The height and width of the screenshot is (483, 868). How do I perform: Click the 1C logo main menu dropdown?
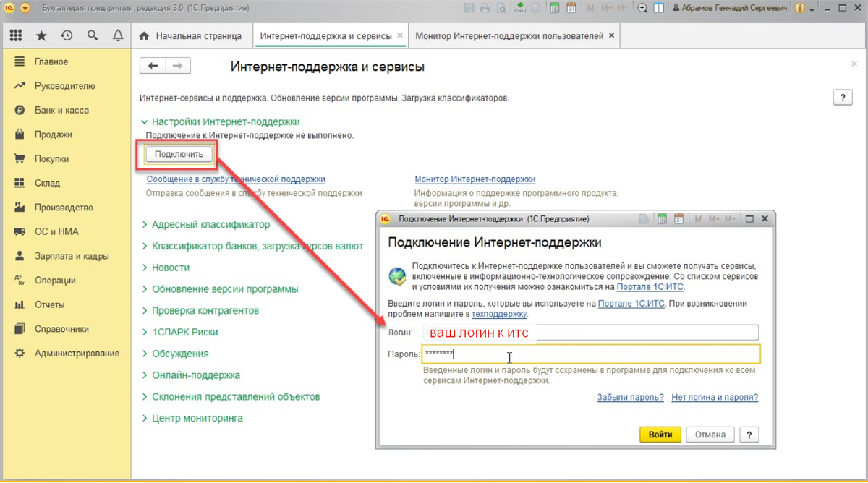(x=25, y=8)
